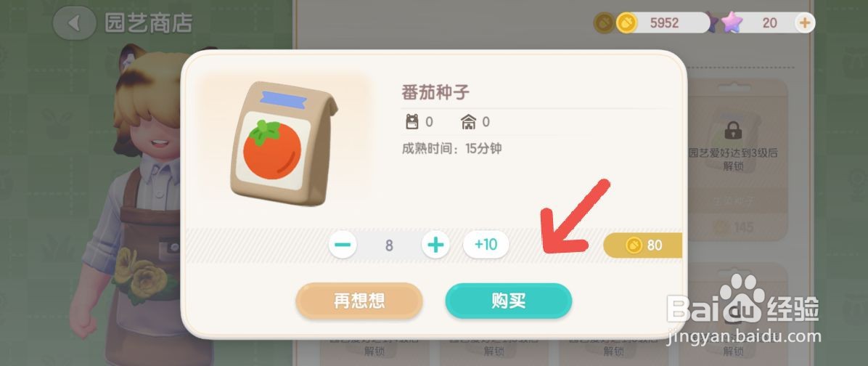Tap the warehouse storage count icon
The image size is (868, 366).
click(468, 122)
